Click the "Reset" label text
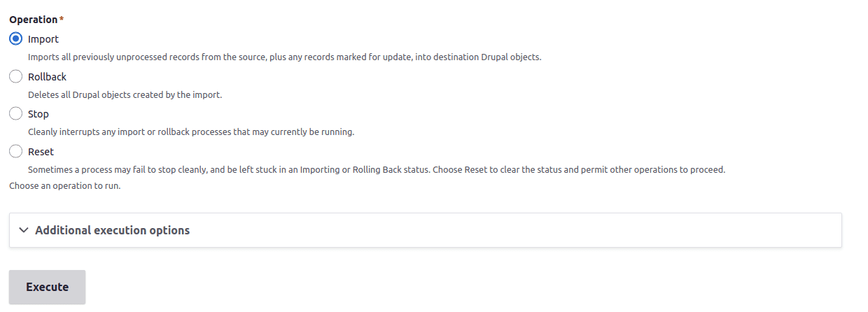 coord(41,151)
